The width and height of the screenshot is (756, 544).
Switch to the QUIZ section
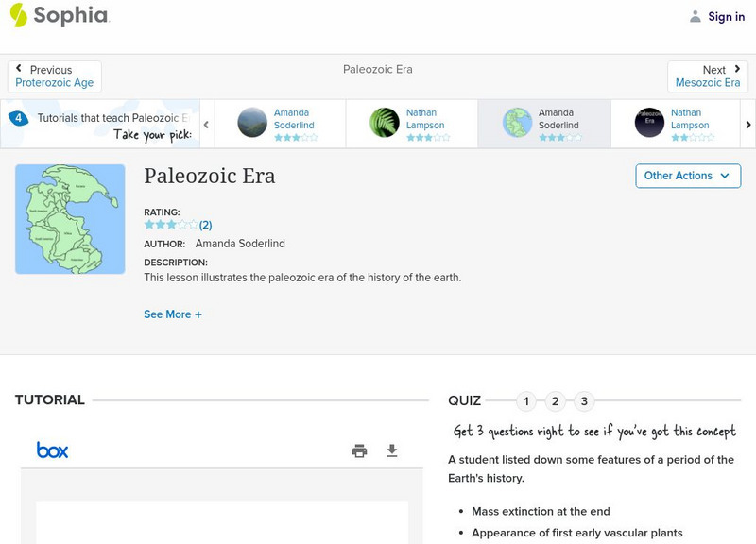pyautogui.click(x=465, y=399)
